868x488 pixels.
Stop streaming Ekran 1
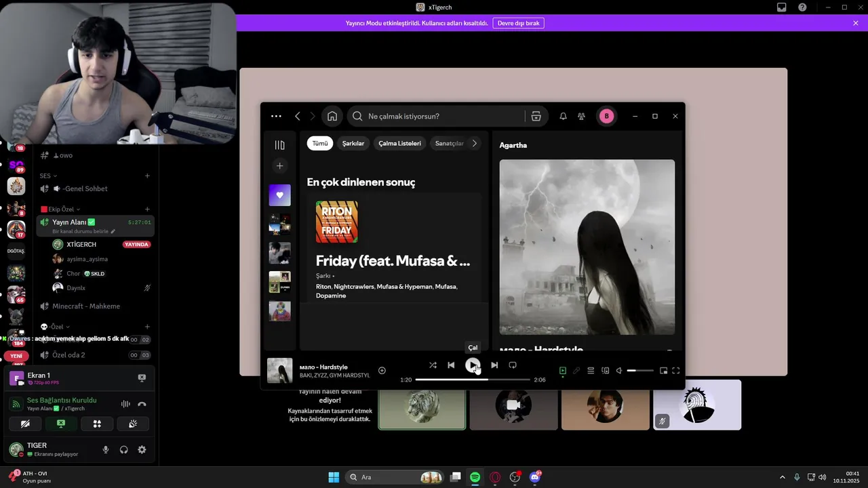pos(142,378)
